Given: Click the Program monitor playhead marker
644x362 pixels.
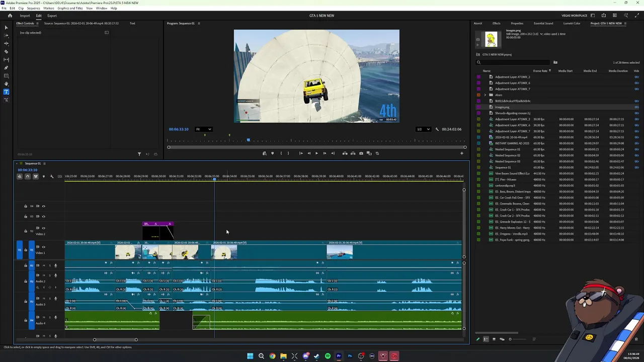Looking at the screenshot, I should point(248,140).
